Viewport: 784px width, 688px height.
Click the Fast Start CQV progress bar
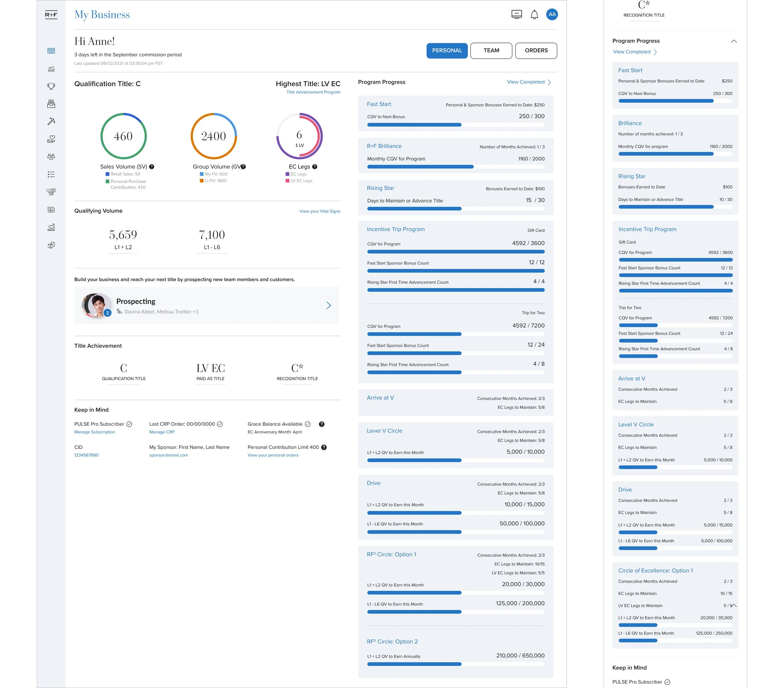(455, 125)
